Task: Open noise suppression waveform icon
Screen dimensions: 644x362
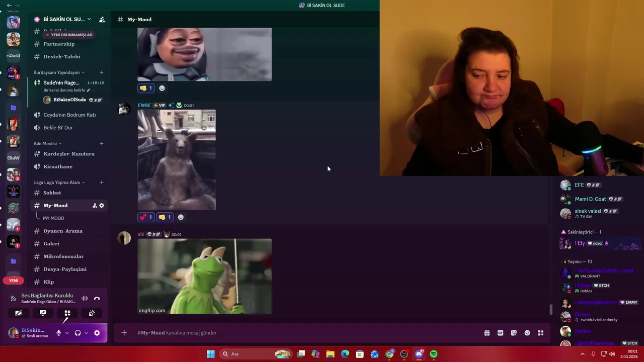Action: [85, 298]
